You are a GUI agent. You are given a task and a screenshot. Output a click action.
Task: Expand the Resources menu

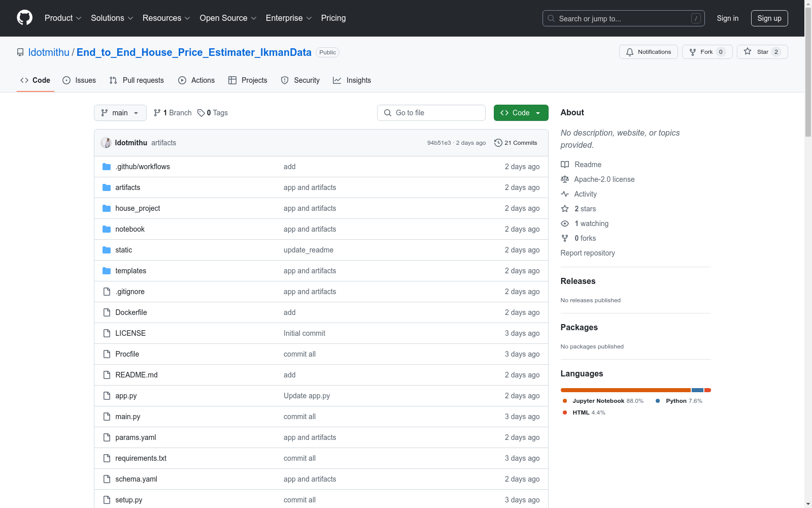tap(166, 18)
